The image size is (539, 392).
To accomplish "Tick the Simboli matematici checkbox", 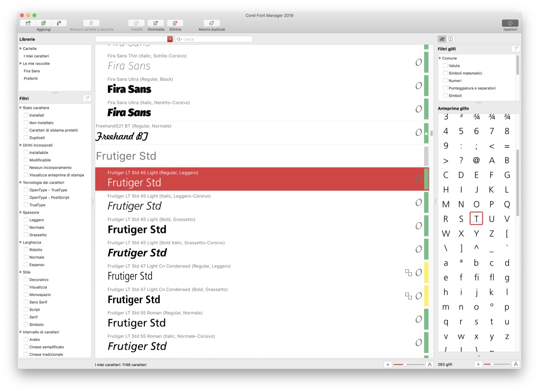I will point(445,73).
